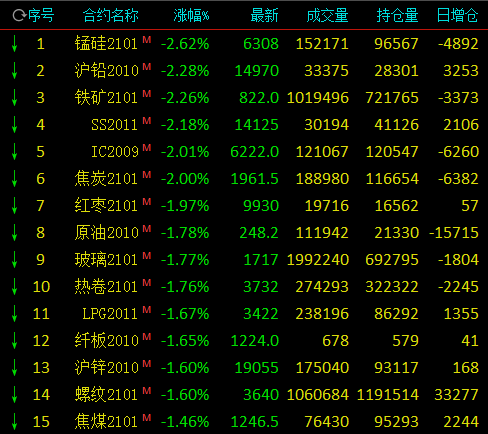Click the M marker next to 沪铅2010

click(x=147, y=67)
